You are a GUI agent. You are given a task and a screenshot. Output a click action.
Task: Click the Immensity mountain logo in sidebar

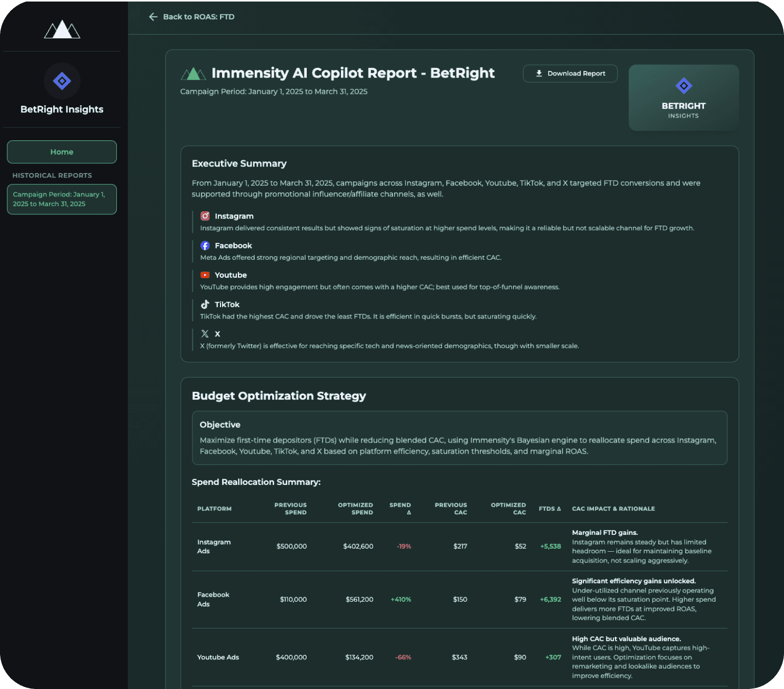(x=62, y=29)
